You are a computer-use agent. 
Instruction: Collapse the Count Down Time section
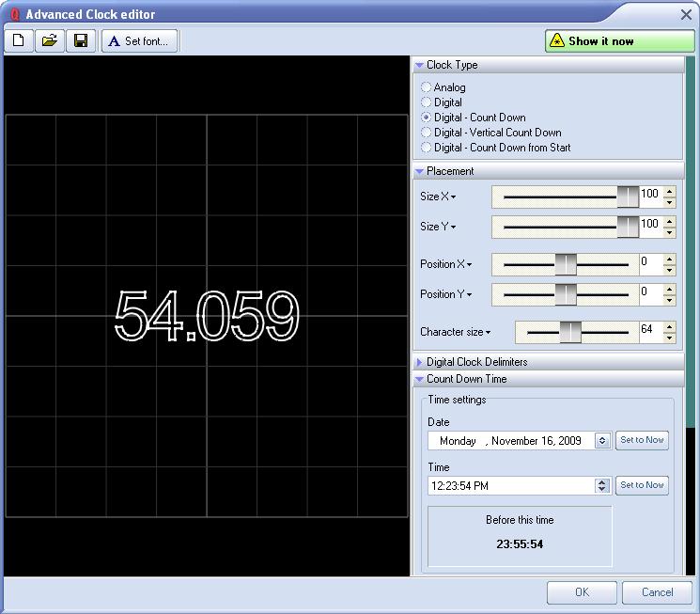point(466,379)
